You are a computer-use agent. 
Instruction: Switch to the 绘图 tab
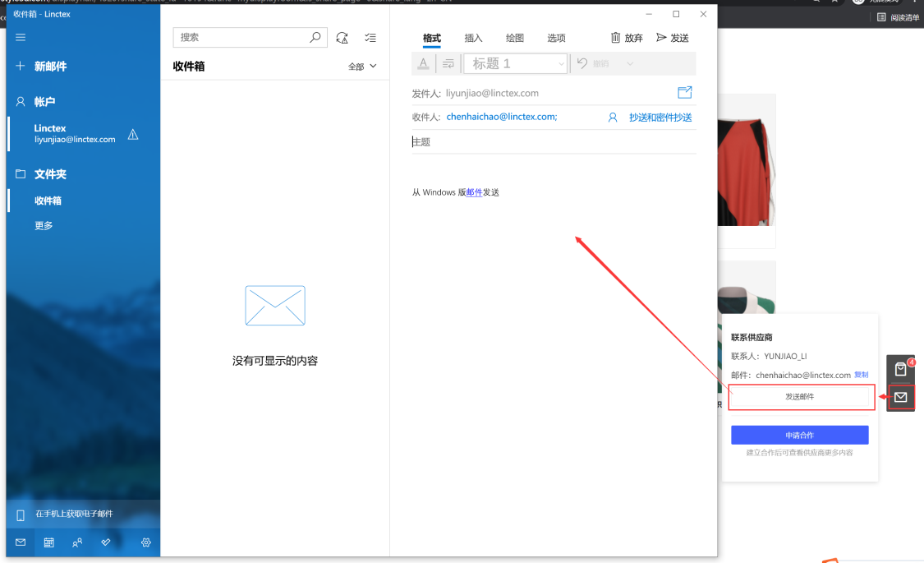(515, 38)
